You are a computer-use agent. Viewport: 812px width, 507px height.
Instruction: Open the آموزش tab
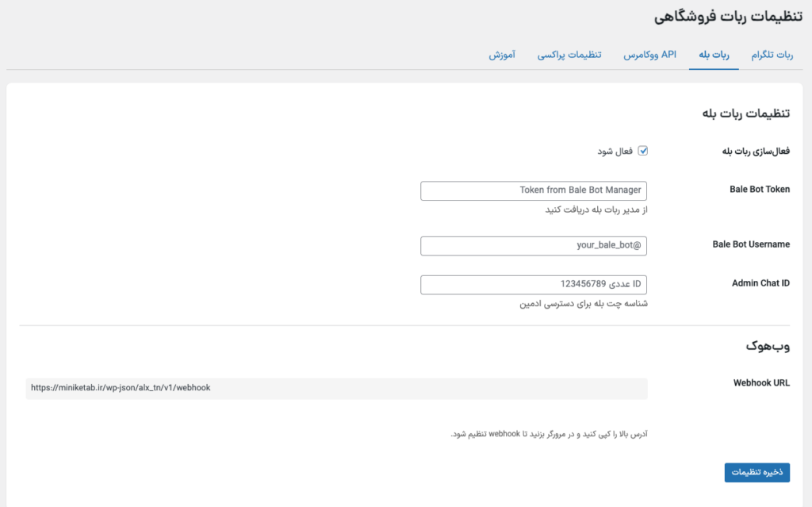click(x=502, y=55)
